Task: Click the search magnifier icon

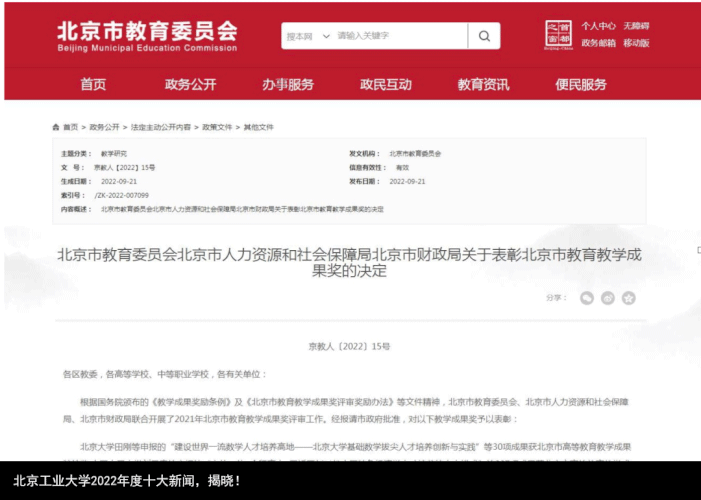Action: pyautogui.click(x=484, y=36)
